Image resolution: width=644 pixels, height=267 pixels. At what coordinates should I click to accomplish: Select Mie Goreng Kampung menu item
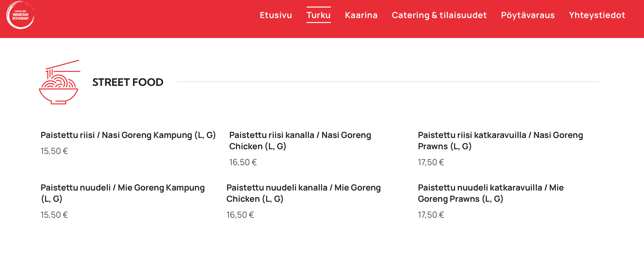point(123,193)
